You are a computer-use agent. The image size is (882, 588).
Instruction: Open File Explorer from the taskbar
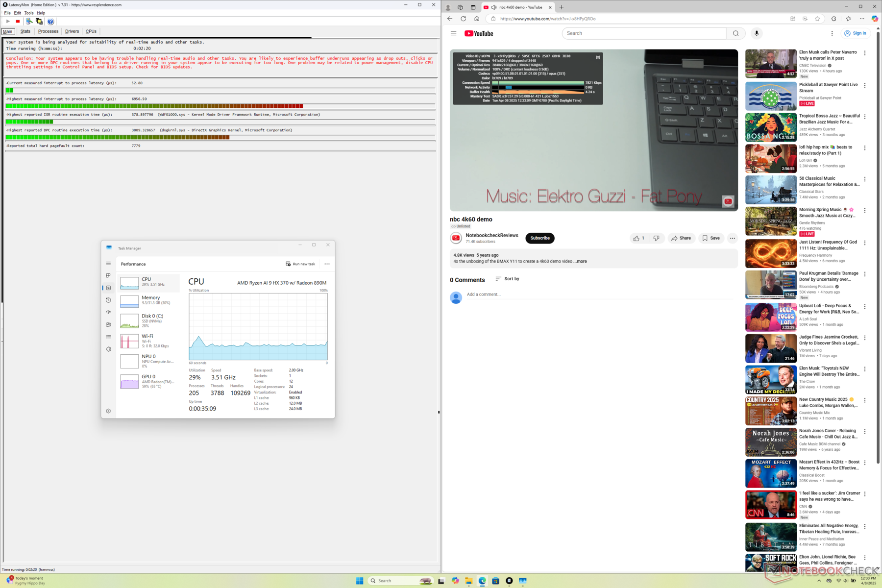coord(469,581)
